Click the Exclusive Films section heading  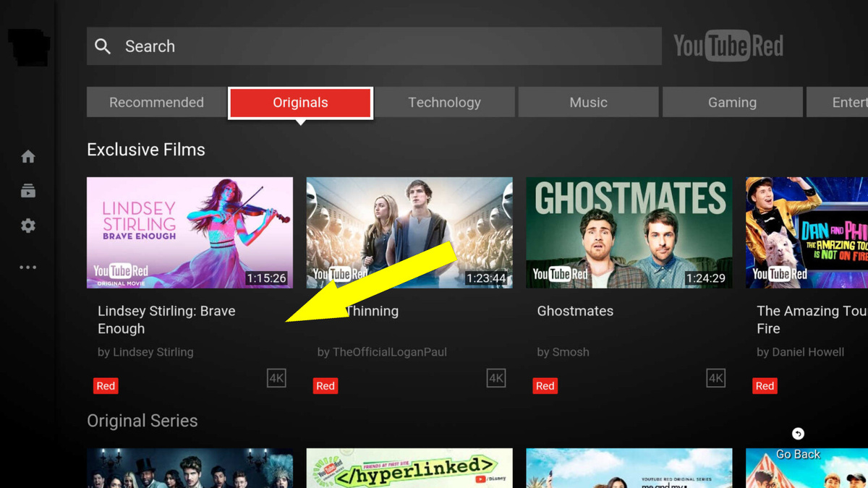point(146,150)
